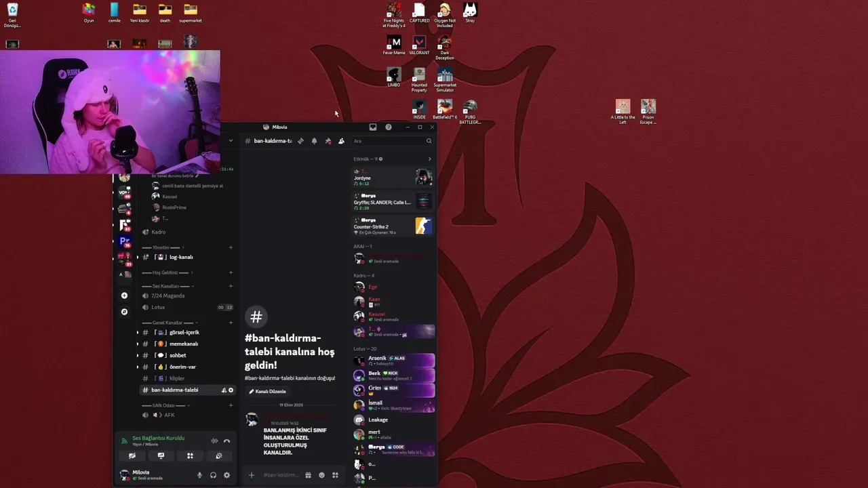Viewport: 868px width, 488px height.
Task: Open ban-kaldırma-talebi channel settings gear
Action: [x=231, y=390]
